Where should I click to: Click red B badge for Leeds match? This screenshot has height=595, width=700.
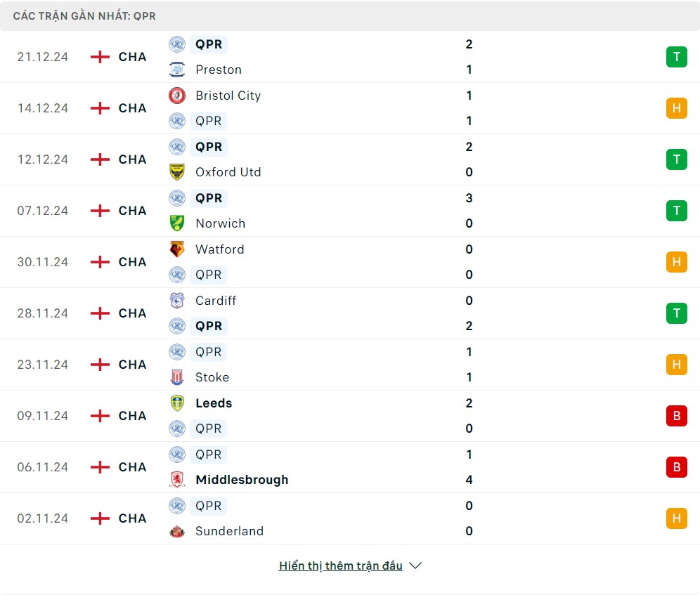(x=676, y=416)
